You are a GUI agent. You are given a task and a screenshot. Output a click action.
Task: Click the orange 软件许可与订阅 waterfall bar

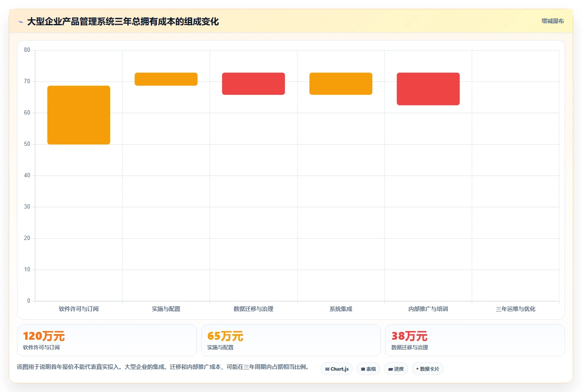pos(79,115)
